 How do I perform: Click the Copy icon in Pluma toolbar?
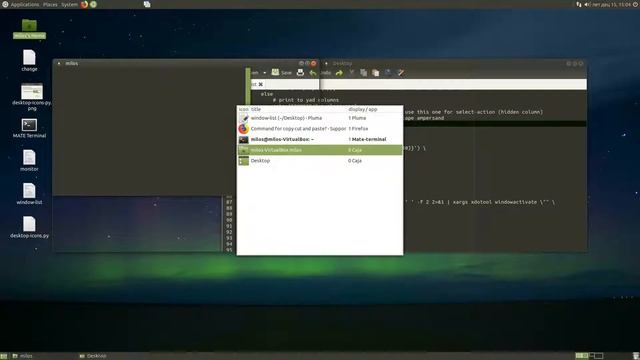click(363, 73)
